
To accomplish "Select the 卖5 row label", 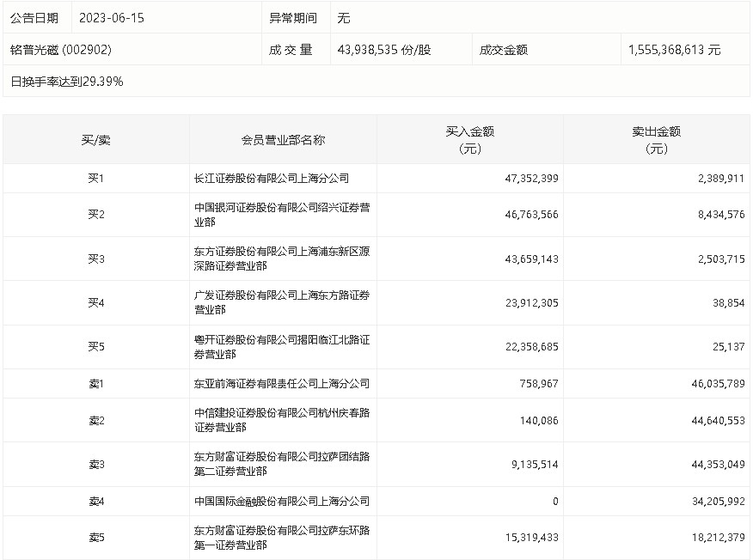I will (x=96, y=538).
